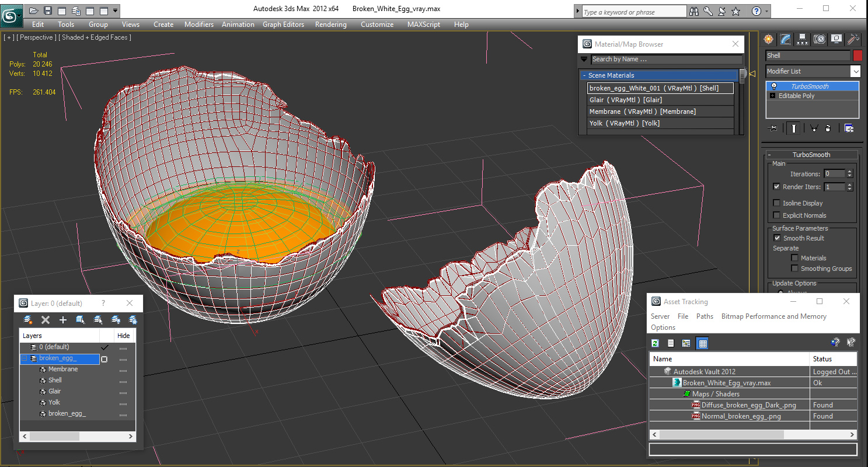The width and height of the screenshot is (868, 467).
Task: Click Freeze/Unfreeze All Layers icon
Action: click(x=133, y=320)
